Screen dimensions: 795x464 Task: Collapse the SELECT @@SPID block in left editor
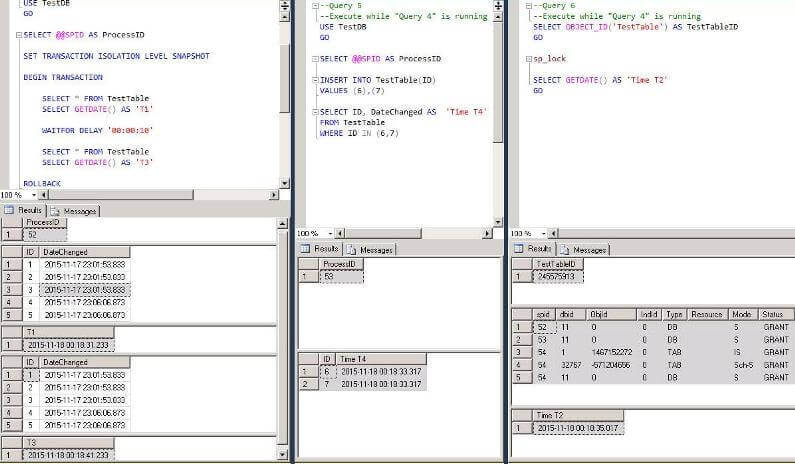[x=19, y=35]
